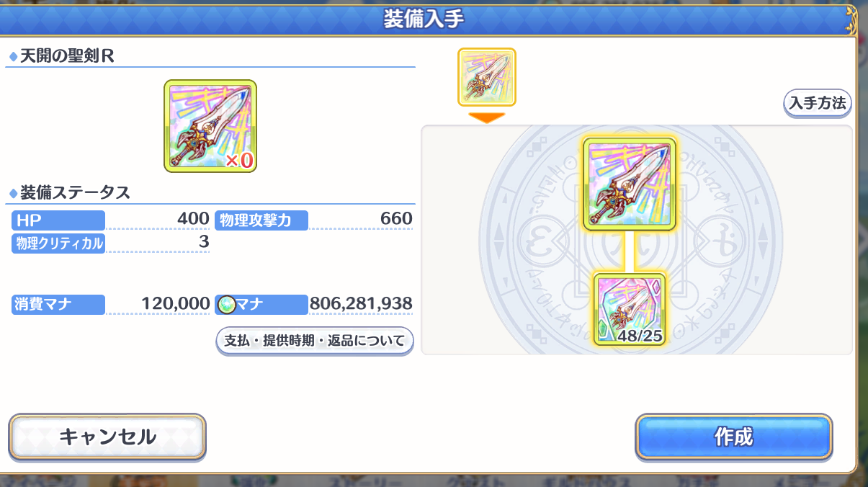Image resolution: width=868 pixels, height=487 pixels.
Task: Click the orange down arrow indicator
Action: coord(487,117)
